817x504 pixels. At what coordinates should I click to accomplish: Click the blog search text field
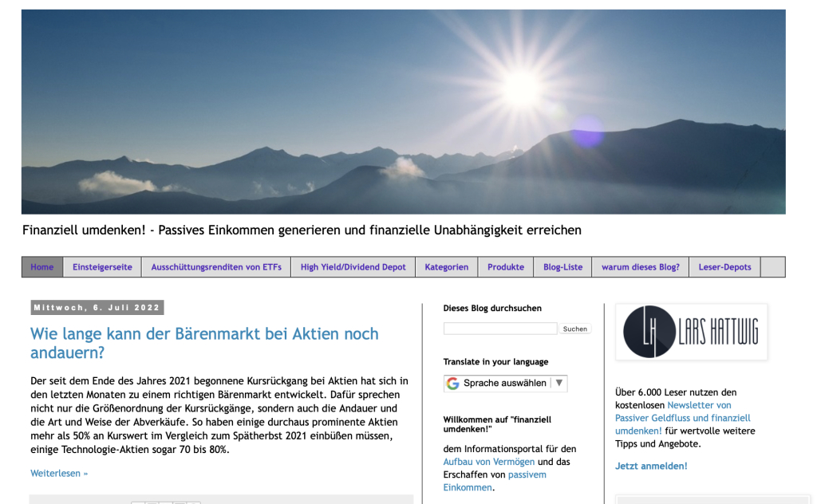pyautogui.click(x=500, y=329)
